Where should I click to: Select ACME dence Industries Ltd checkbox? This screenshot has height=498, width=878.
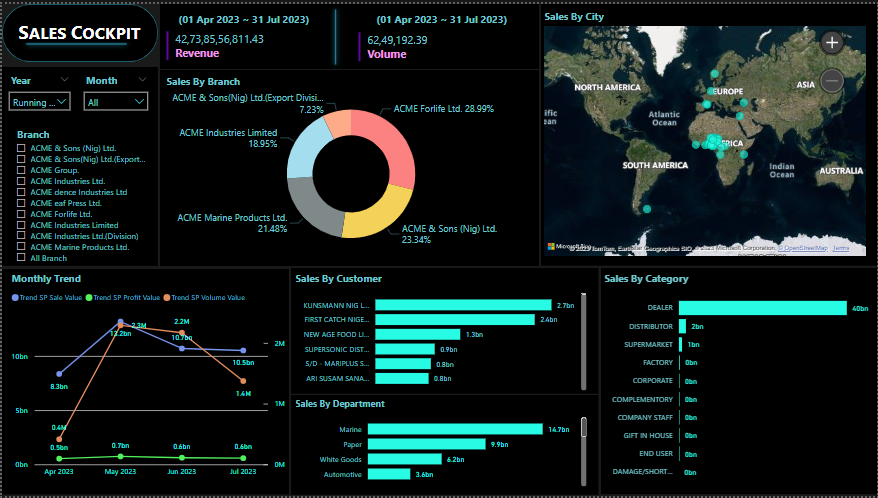(x=21, y=192)
